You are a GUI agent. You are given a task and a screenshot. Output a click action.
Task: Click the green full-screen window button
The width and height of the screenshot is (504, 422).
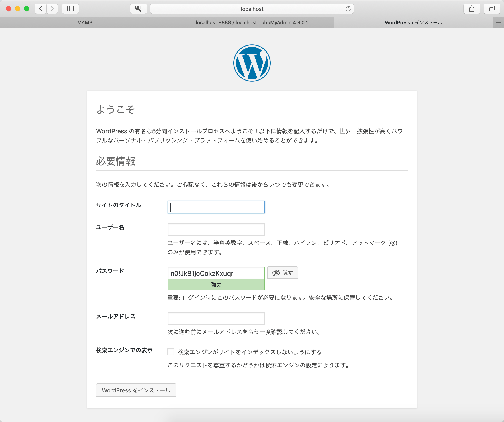click(26, 9)
